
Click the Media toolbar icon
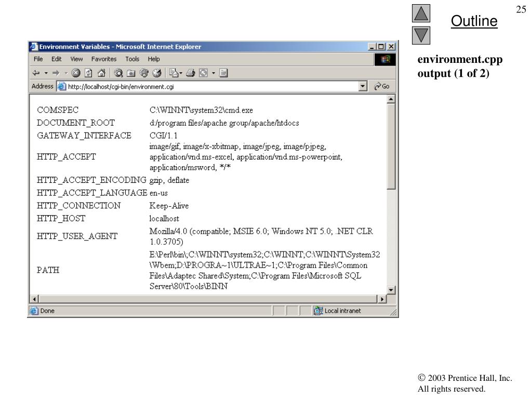pos(144,73)
